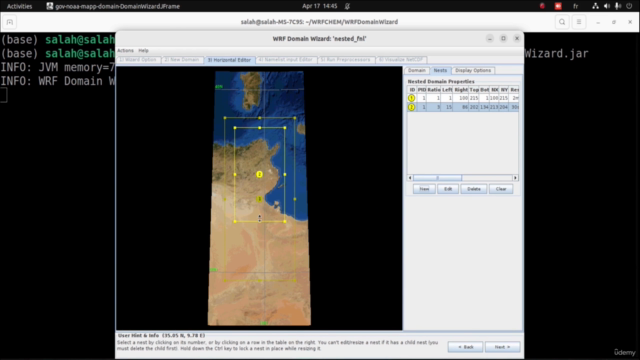Image resolution: width=640 pixels, height=360 pixels.
Task: Open the terminal window hamburger menu
Action: coord(579,22)
